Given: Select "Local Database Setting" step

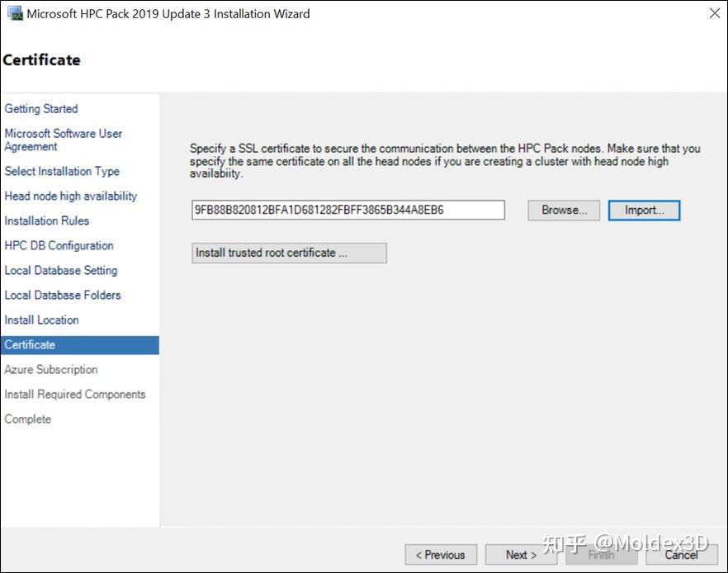Looking at the screenshot, I should click(60, 270).
